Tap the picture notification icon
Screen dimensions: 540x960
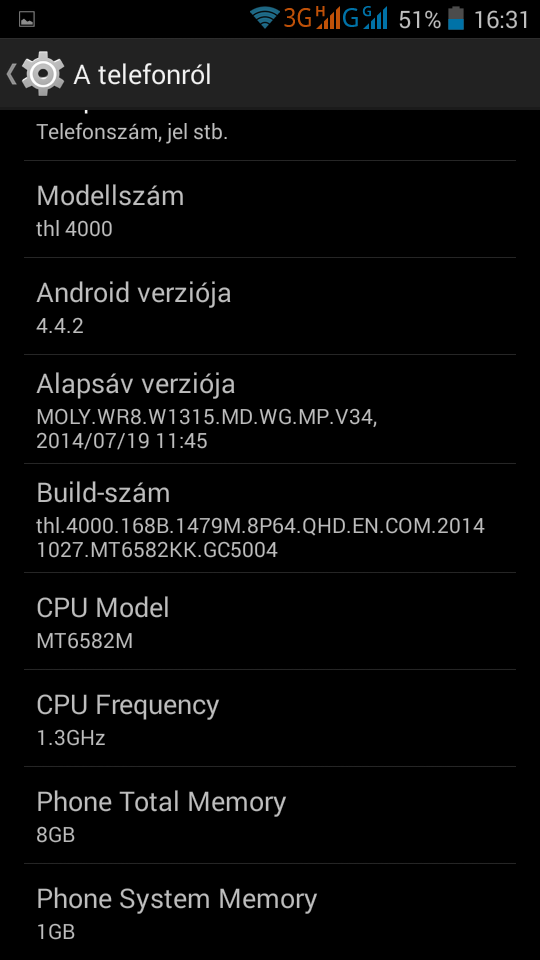(27, 20)
